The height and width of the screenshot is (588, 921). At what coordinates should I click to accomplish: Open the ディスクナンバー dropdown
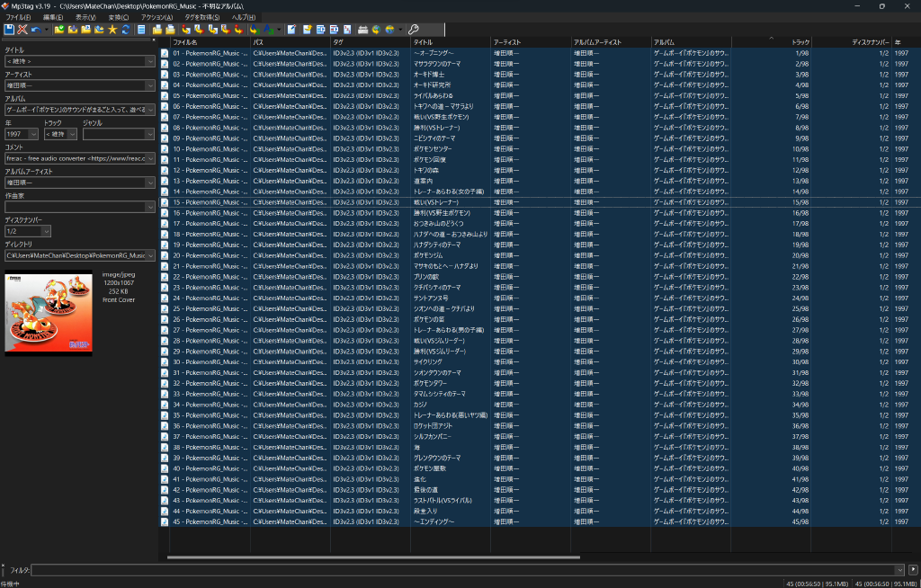pos(47,231)
